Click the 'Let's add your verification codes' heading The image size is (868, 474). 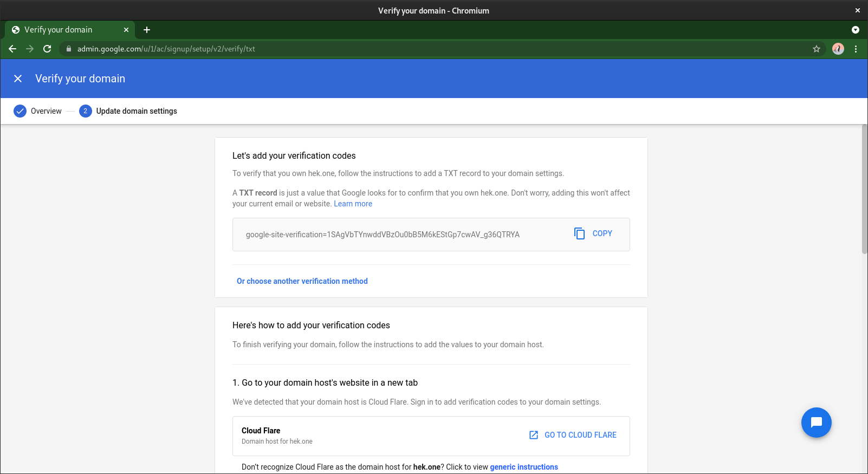[x=294, y=155]
